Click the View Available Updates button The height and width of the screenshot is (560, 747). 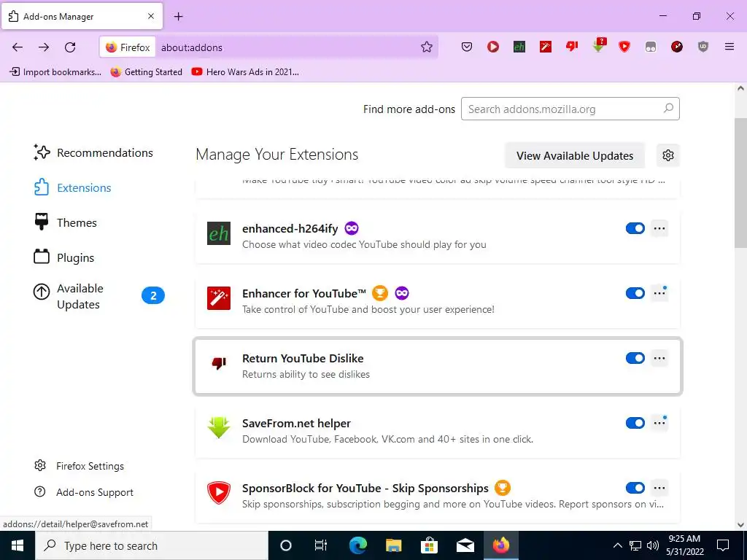575,156
